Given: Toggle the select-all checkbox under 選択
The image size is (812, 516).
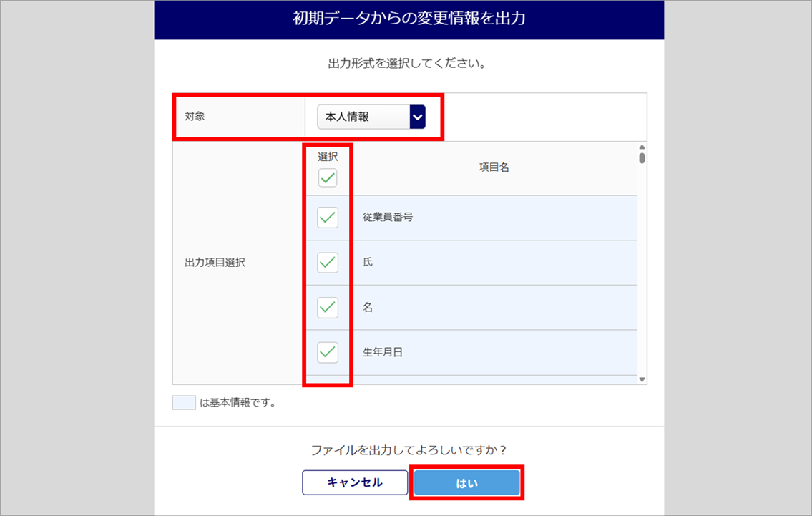Looking at the screenshot, I should click(328, 178).
